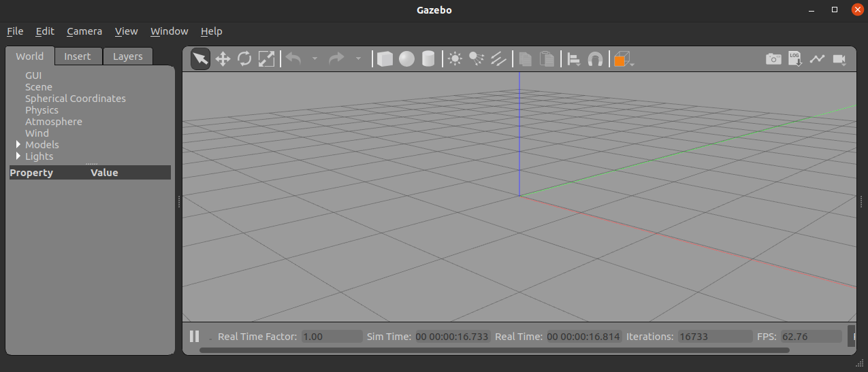Click the paste icon in toolbar
Screen dimensions: 868x372
click(x=547, y=59)
